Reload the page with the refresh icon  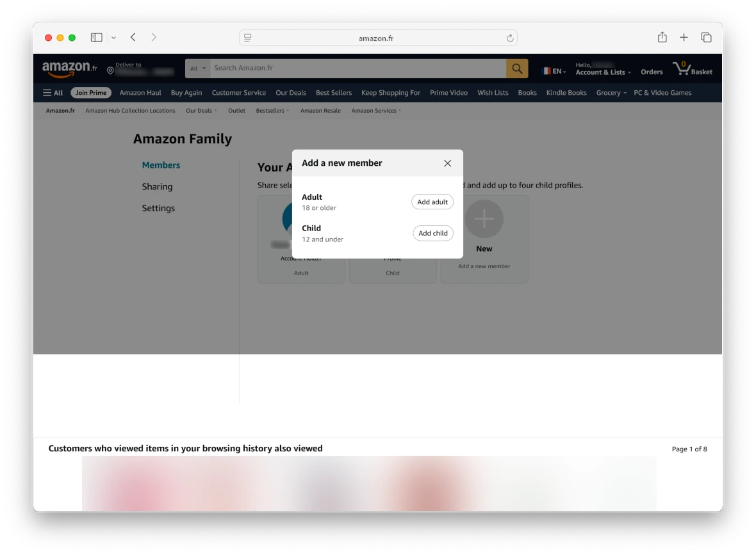tap(509, 38)
